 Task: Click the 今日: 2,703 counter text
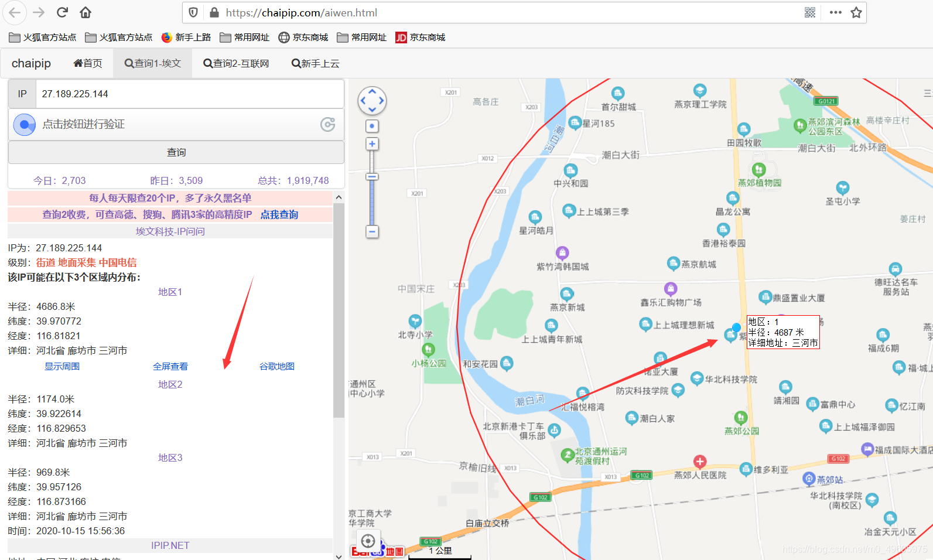tap(60, 180)
